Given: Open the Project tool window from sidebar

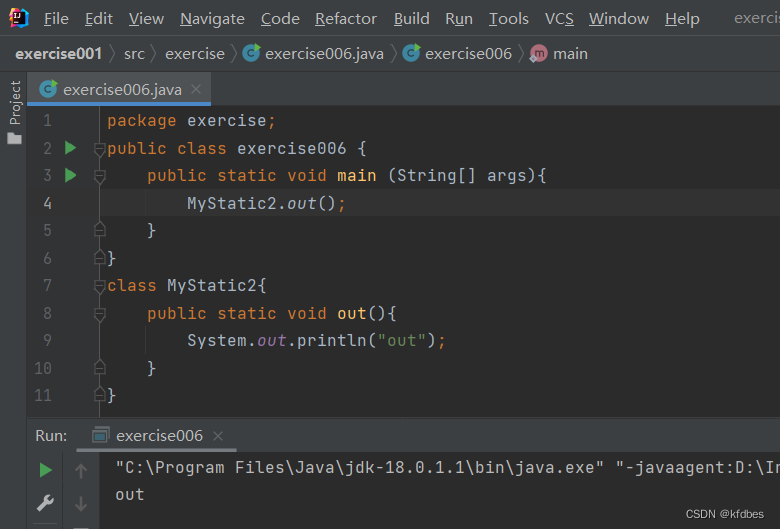Looking at the screenshot, I should point(14,112).
